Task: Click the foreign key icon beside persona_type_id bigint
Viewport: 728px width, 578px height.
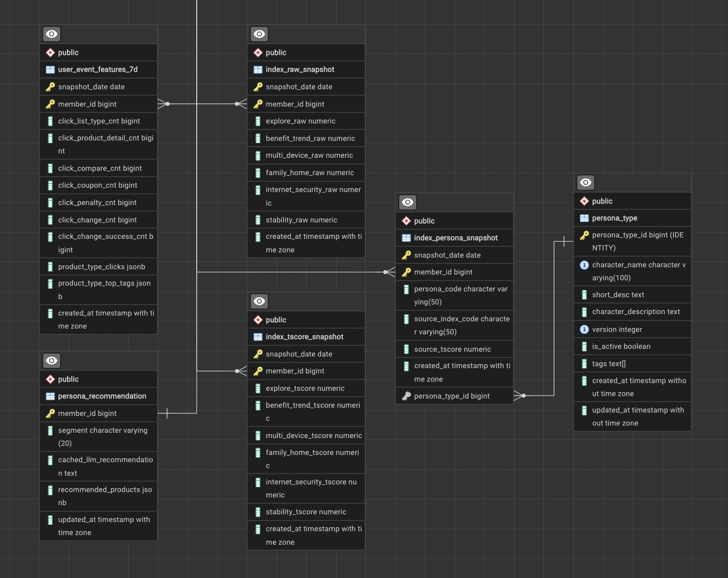Action: click(406, 396)
